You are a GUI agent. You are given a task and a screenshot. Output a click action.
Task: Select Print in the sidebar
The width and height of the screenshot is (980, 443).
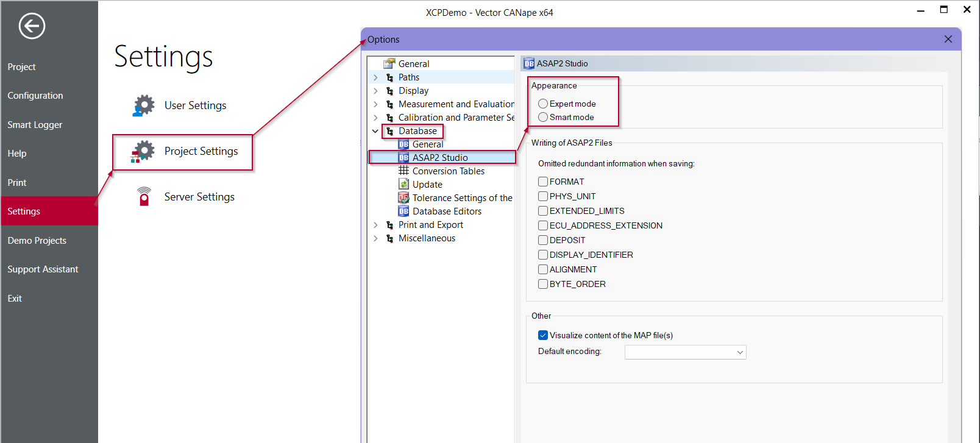[49, 183]
